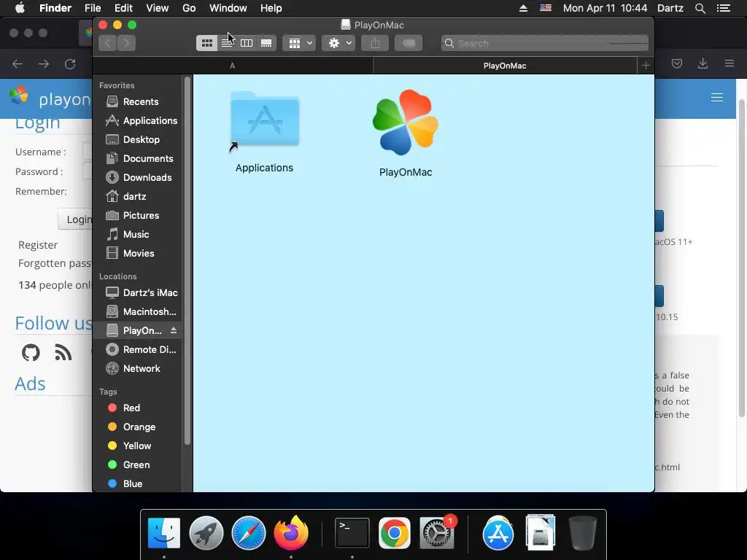The height and width of the screenshot is (560, 747).
Task: Select the Blue tag
Action: (138, 483)
